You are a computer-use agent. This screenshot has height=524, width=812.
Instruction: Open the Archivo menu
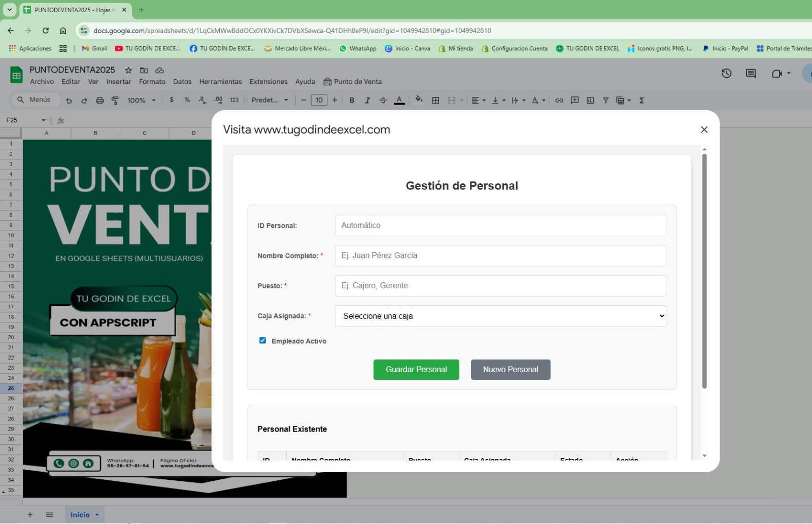coord(42,82)
